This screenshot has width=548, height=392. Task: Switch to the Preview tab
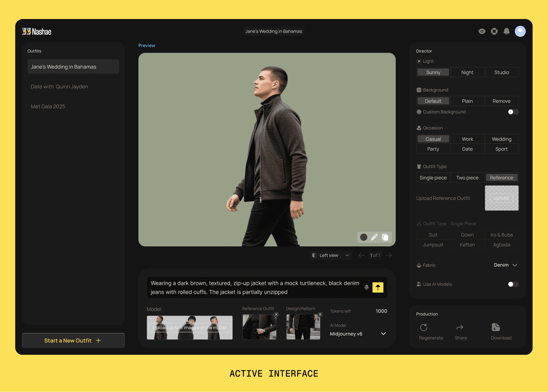point(147,45)
